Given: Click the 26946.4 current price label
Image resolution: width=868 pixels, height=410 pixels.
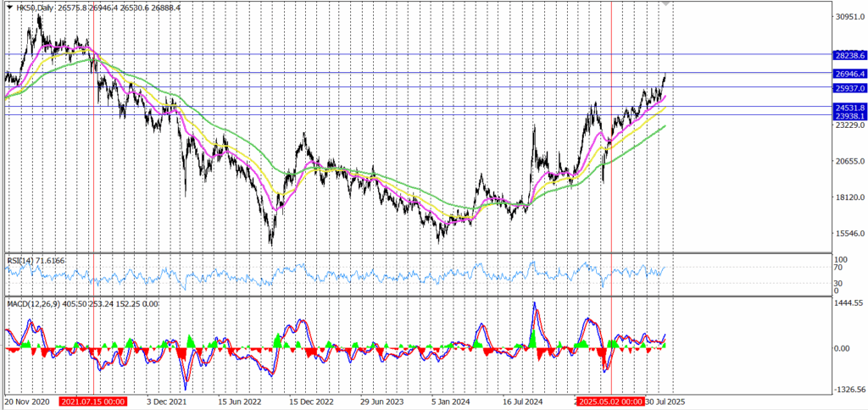Looking at the screenshot, I should (849, 75).
